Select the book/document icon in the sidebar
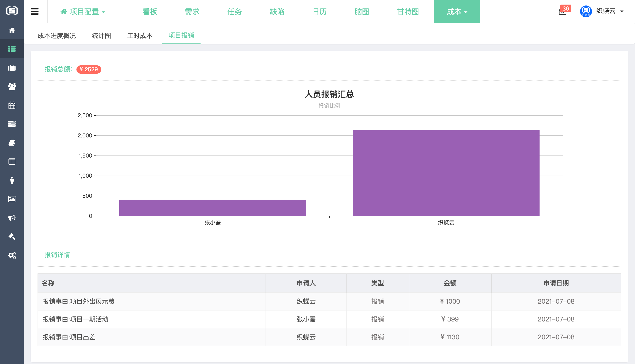635x364 pixels. (x=12, y=143)
